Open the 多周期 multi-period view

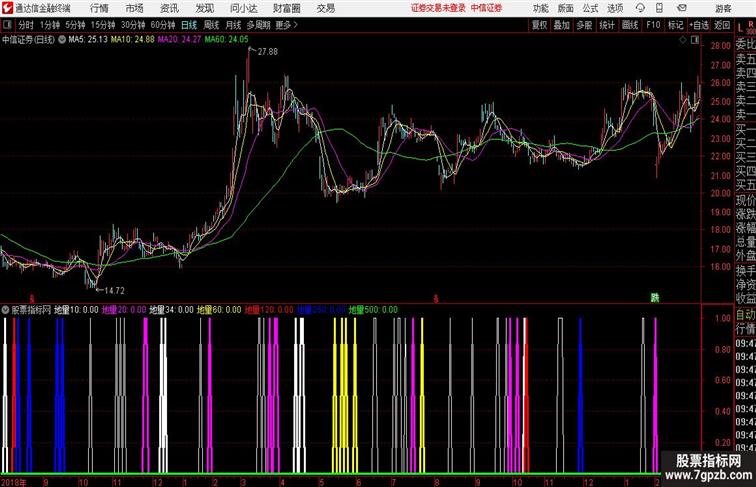coord(258,25)
